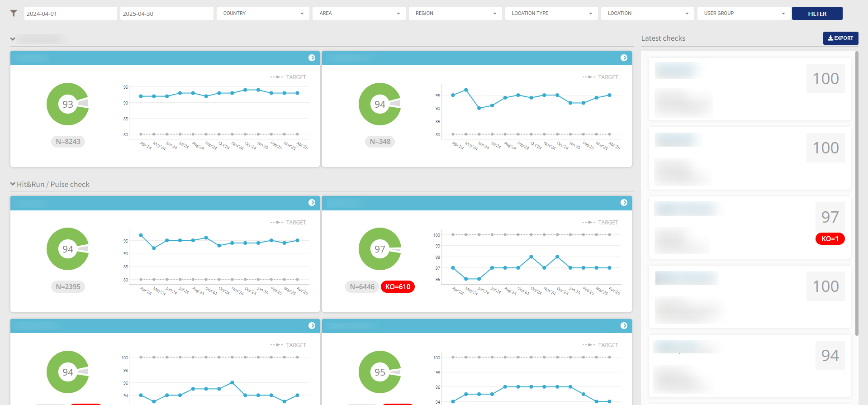Click the FILTER button
Image resolution: width=868 pixels, height=405 pixels.
click(x=817, y=14)
